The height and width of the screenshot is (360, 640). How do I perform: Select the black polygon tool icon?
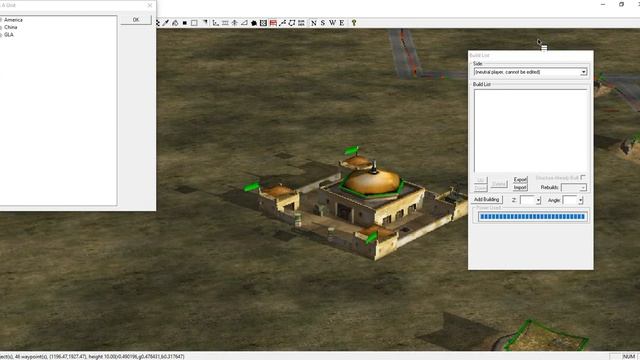[254, 23]
